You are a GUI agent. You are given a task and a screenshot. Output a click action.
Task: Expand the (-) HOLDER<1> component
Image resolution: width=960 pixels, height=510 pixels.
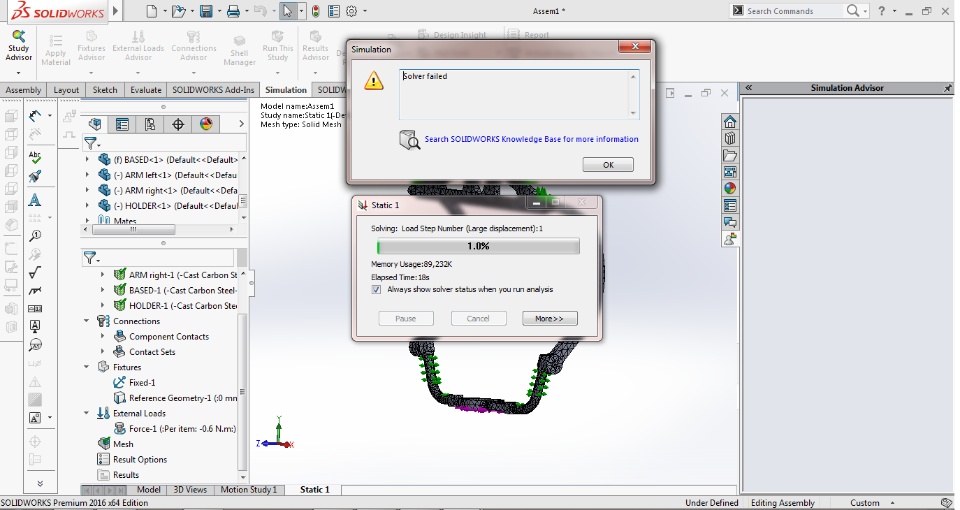pyautogui.click(x=87, y=206)
